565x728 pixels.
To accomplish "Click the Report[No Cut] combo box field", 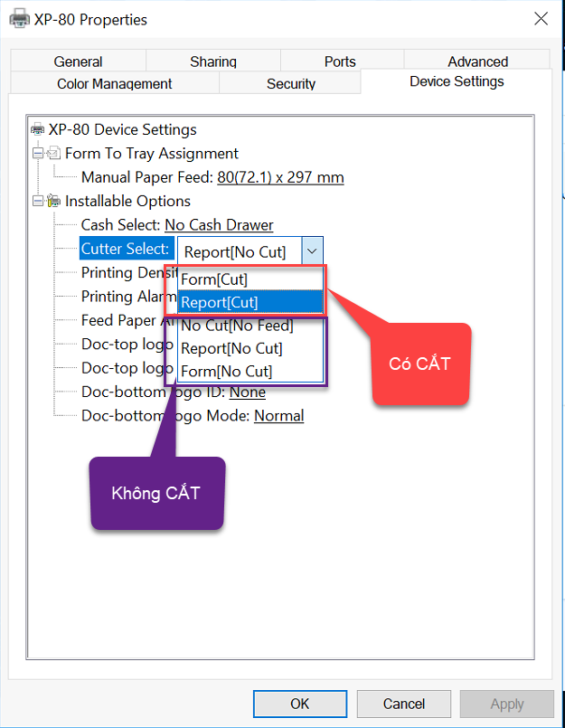I will tap(240, 251).
